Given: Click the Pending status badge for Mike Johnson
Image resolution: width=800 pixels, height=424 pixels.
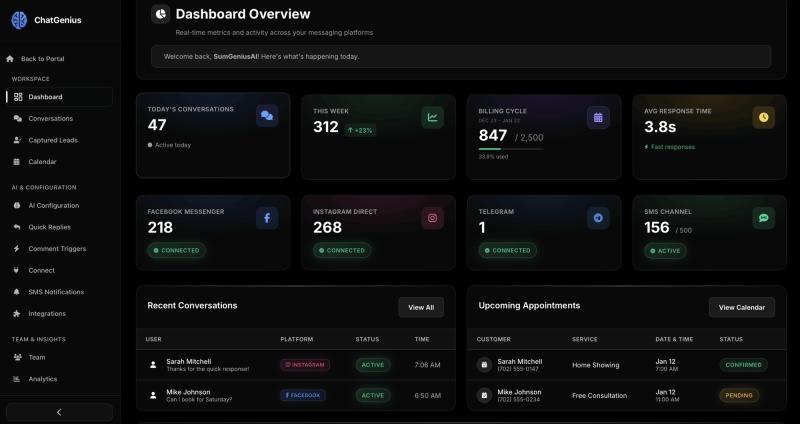Looking at the screenshot, I should point(739,395).
